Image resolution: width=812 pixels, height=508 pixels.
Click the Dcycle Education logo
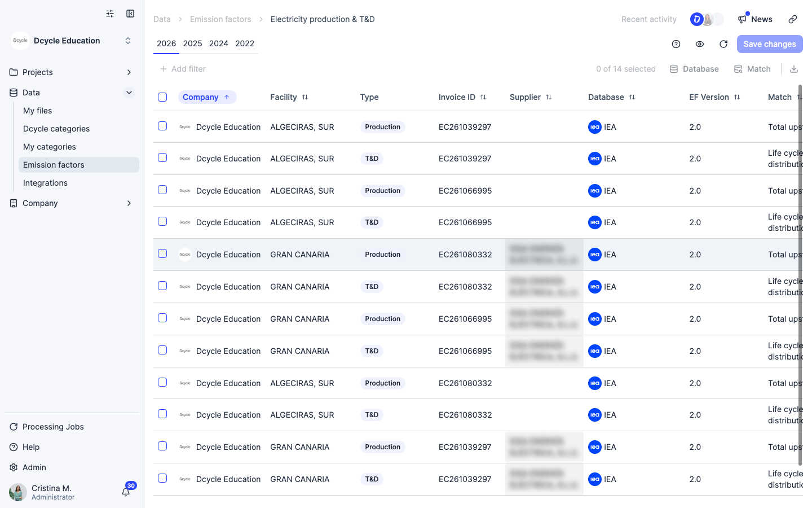(20, 41)
